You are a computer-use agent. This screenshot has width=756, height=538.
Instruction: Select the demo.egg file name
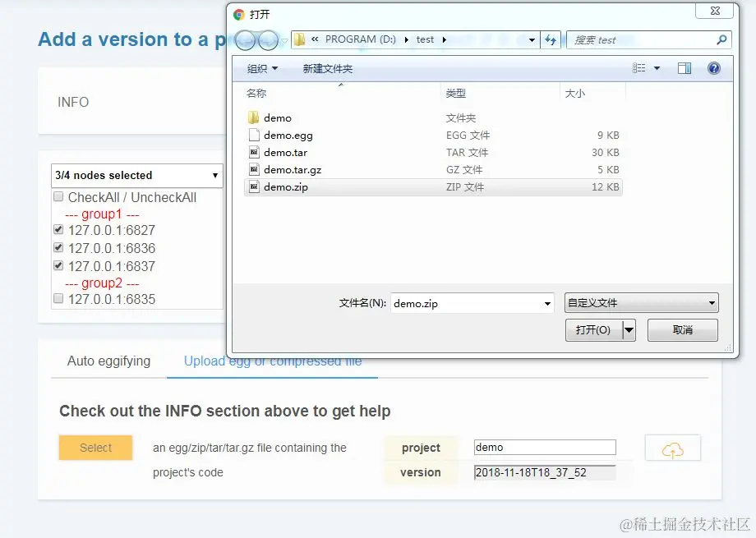pos(288,136)
